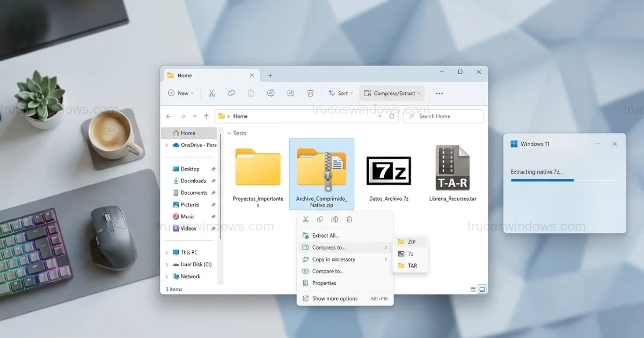
Task: Select the Datos_Archivo.7z file
Action: pos(389,178)
